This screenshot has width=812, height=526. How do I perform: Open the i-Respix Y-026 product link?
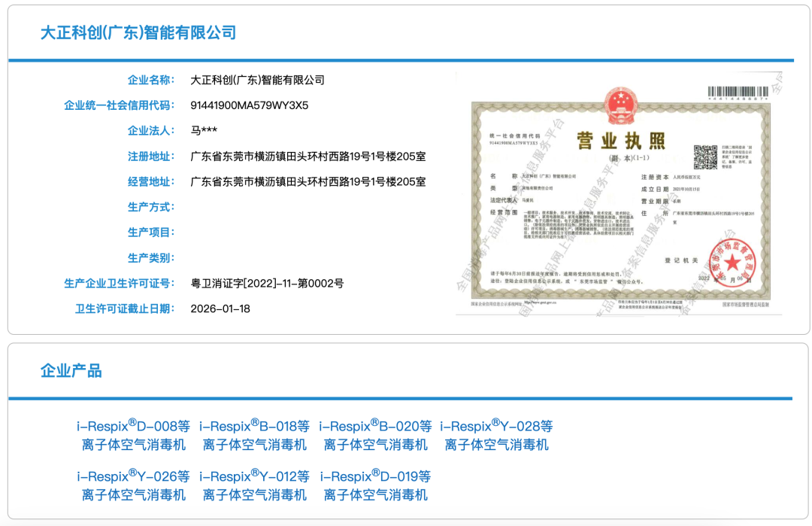tap(134, 485)
